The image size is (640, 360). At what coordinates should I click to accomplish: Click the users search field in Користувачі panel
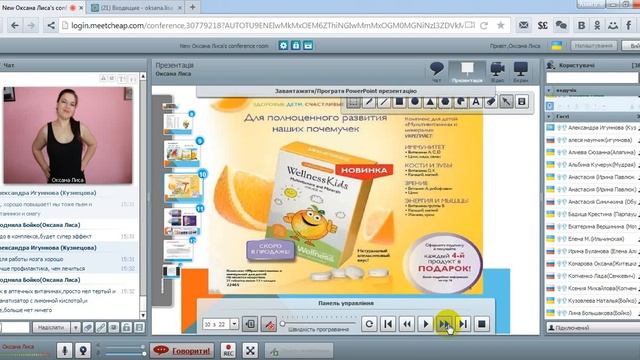(592, 78)
